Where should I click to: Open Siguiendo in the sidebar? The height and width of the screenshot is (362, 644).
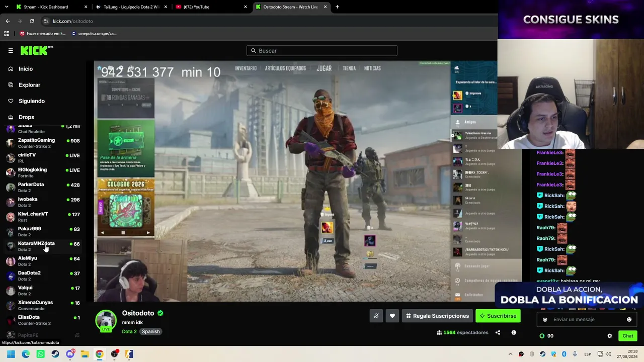(32, 101)
